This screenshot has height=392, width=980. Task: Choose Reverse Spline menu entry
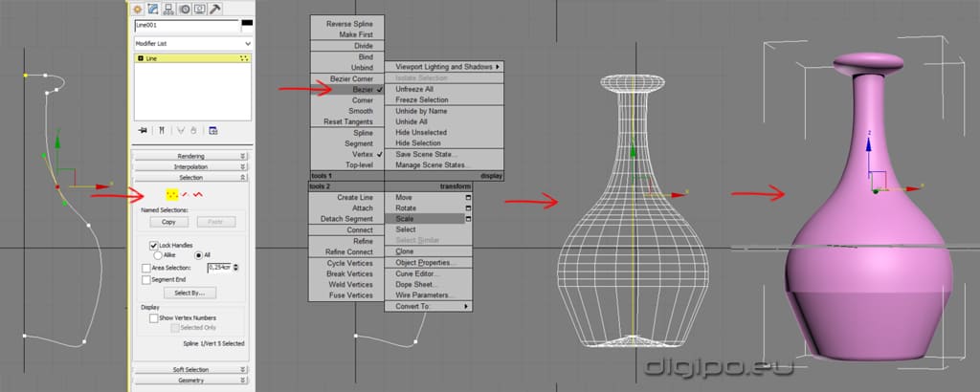pyautogui.click(x=347, y=24)
